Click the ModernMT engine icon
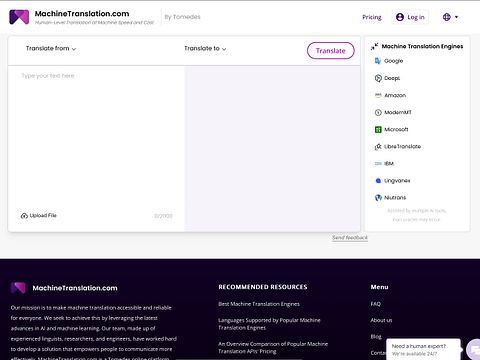 pyautogui.click(x=378, y=112)
